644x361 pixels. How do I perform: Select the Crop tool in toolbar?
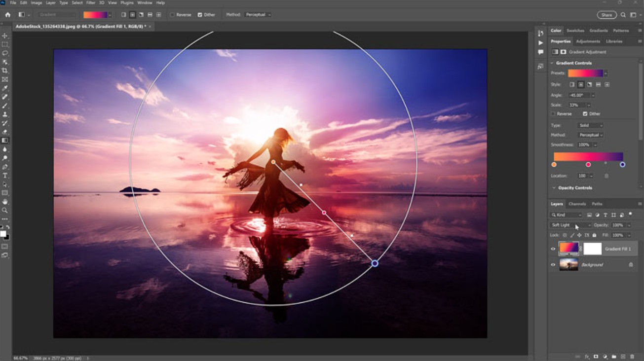click(5, 71)
